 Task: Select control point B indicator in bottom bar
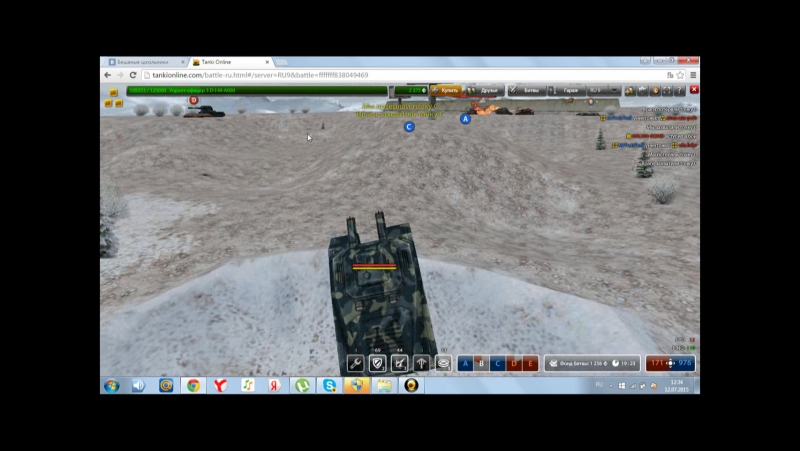[x=481, y=363]
